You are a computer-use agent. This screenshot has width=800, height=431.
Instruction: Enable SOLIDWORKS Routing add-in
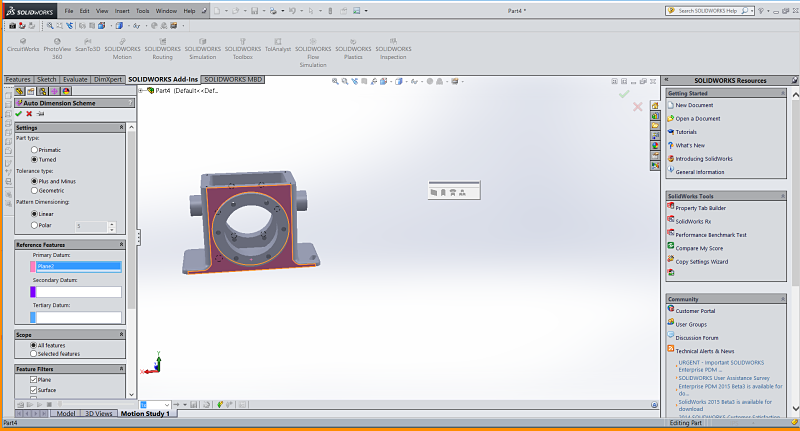tap(162, 48)
